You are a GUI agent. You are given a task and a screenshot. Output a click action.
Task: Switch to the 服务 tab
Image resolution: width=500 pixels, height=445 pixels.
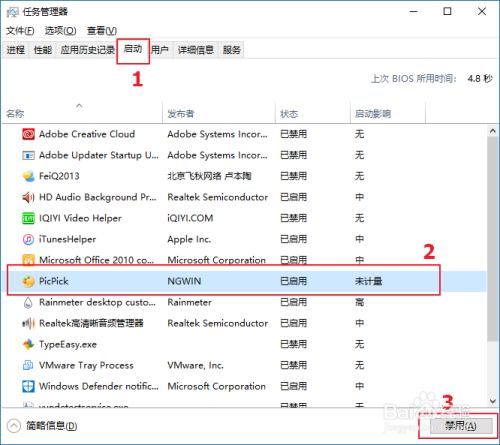pos(232,50)
